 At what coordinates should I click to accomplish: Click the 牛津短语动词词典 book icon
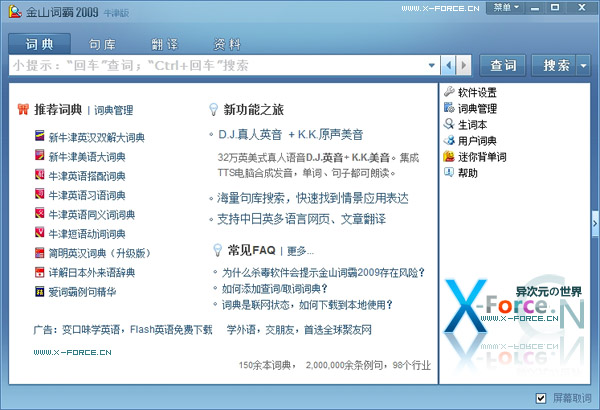40,232
